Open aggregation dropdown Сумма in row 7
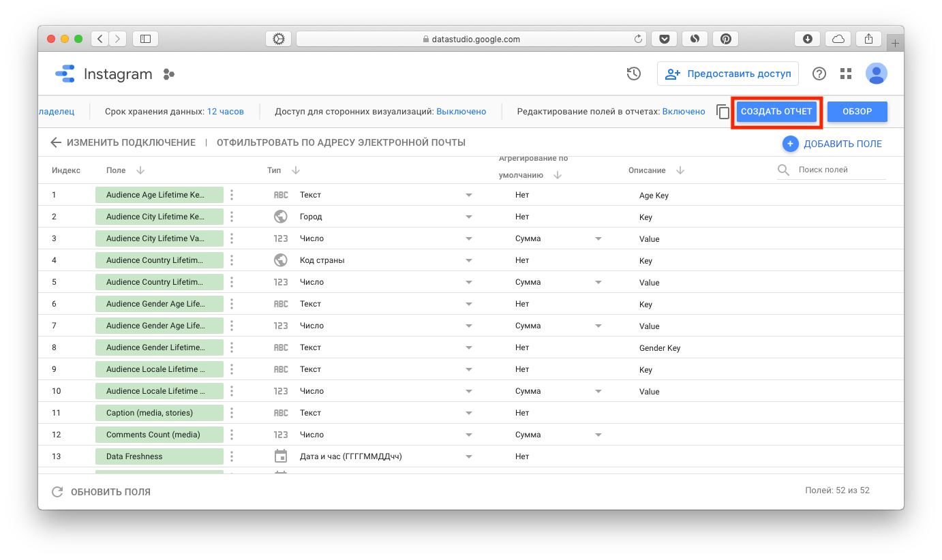Screen dimensions: 942x560 click(598, 326)
